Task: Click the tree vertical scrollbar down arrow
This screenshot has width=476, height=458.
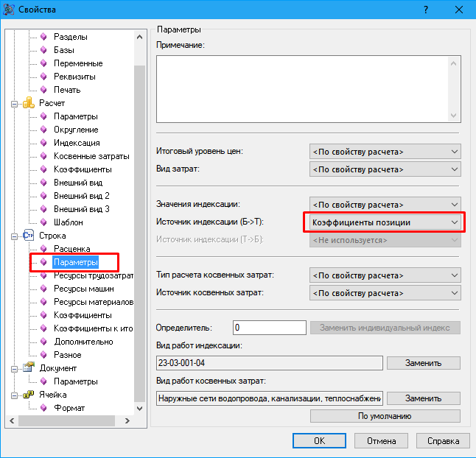Action: click(140, 408)
